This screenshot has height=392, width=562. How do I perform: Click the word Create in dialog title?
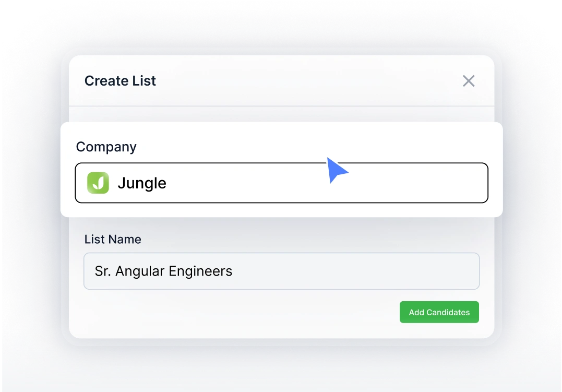point(106,81)
